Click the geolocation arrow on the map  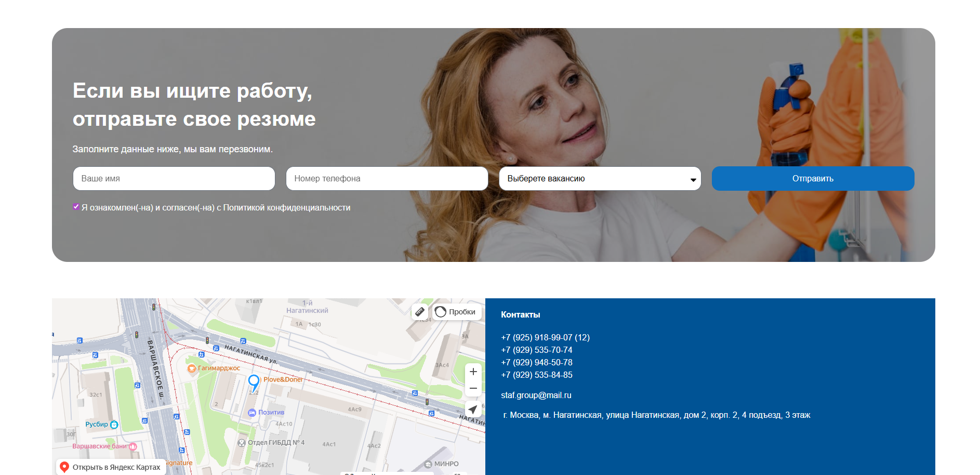pyautogui.click(x=473, y=410)
